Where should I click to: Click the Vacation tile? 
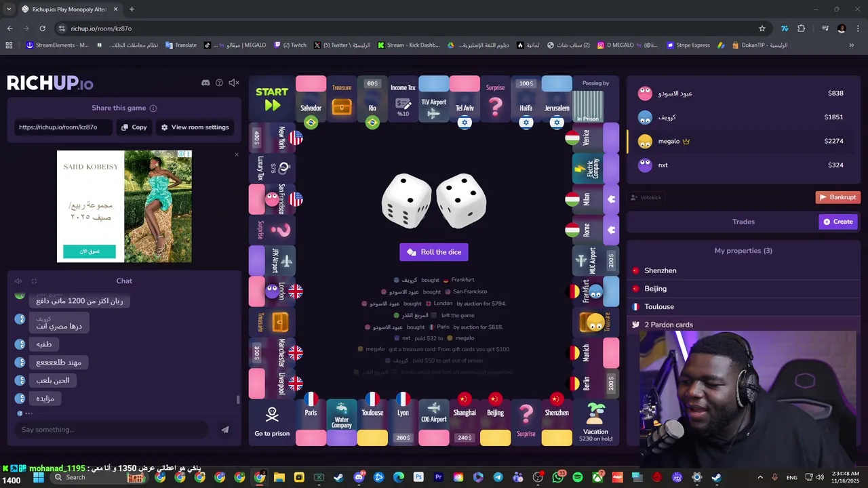coord(596,423)
